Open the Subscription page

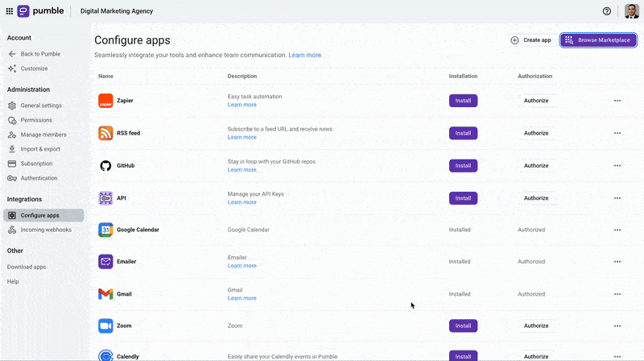click(x=31, y=164)
